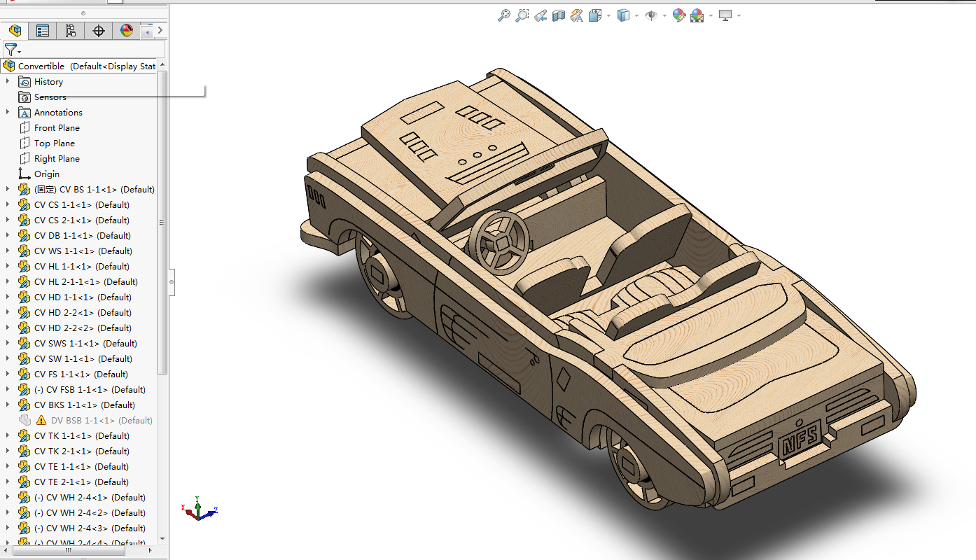
Task: Open the Apply Scene dropdown arrow
Action: (711, 15)
